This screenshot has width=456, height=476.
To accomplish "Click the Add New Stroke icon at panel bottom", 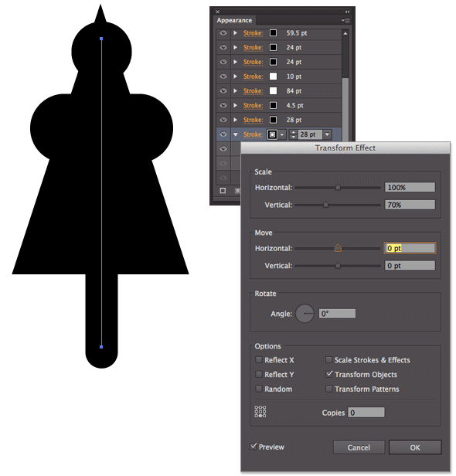I will tap(223, 190).
